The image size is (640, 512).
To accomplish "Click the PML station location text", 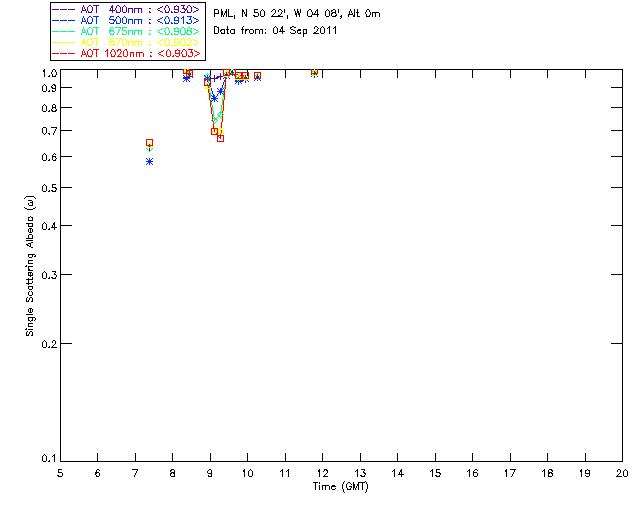I will pos(297,14).
